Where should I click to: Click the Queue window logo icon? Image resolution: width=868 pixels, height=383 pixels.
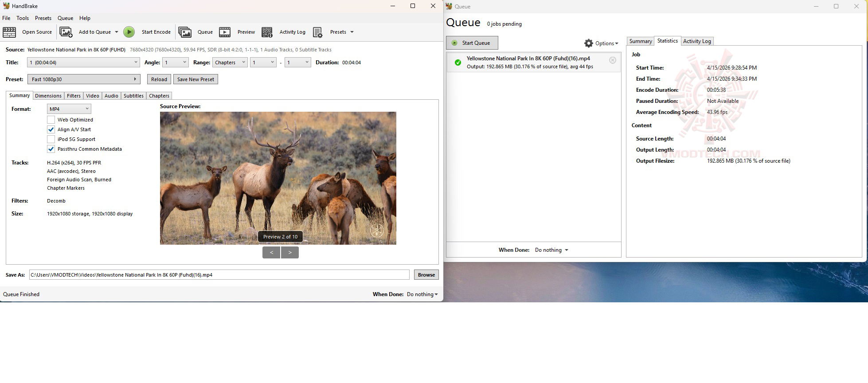click(449, 6)
